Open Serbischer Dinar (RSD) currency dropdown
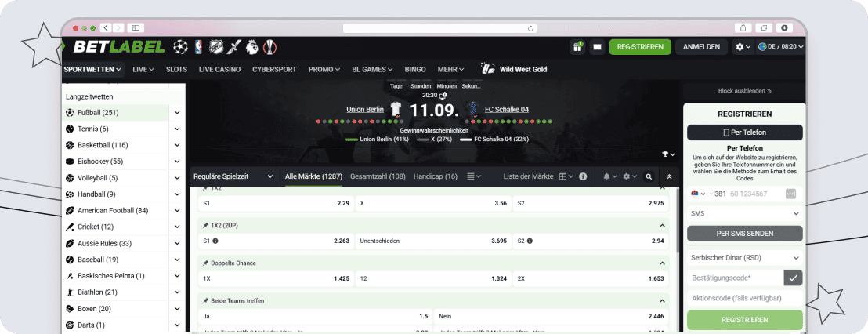This screenshot has height=334, width=868. [744, 258]
